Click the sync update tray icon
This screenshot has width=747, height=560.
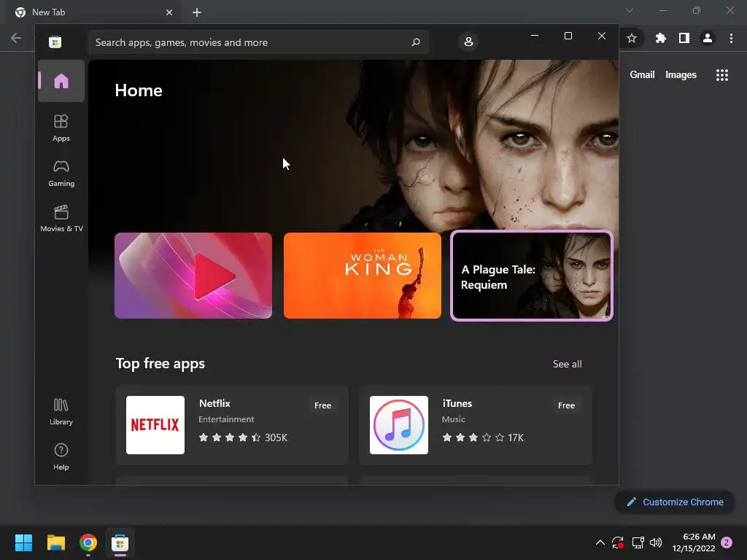(618, 542)
